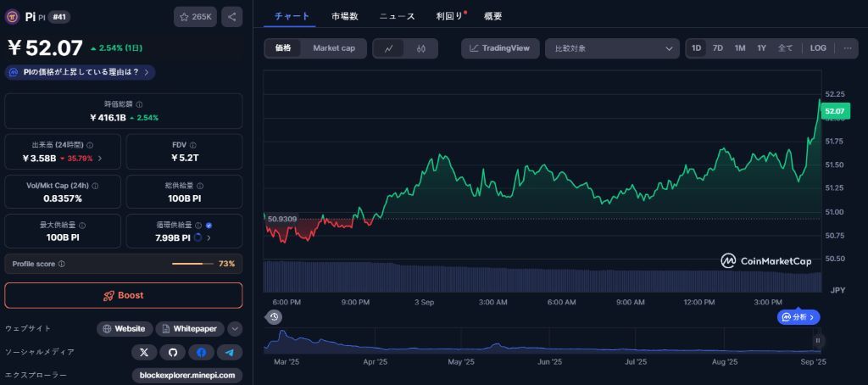
Task: Open the X (Twitter) social link
Action: (144, 352)
